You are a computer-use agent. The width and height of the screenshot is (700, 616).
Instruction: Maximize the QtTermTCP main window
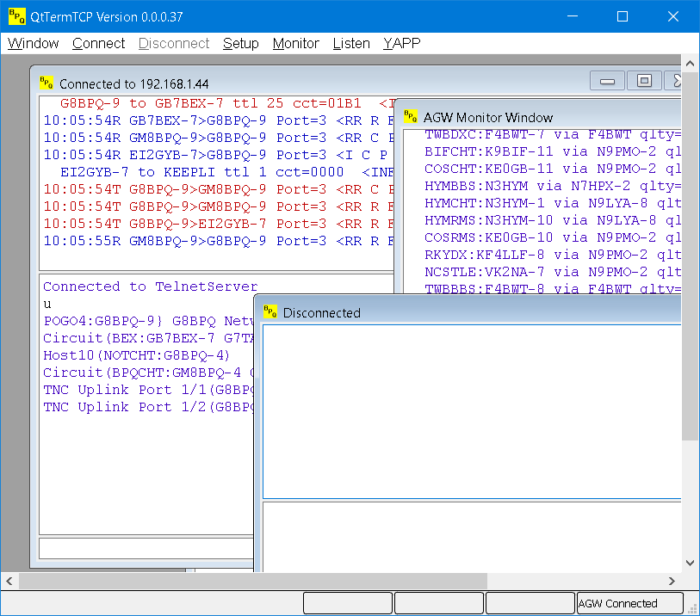click(x=623, y=16)
